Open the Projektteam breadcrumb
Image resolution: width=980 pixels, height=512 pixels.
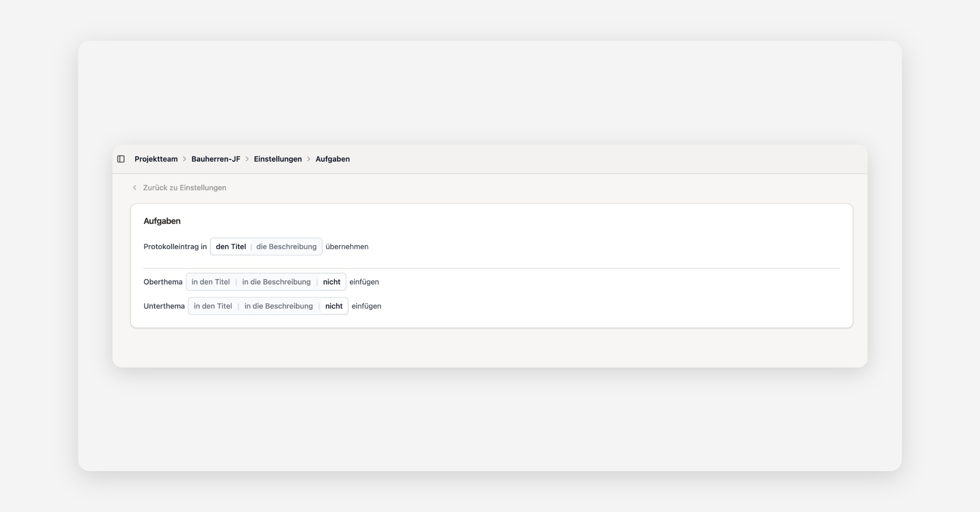tap(156, 159)
